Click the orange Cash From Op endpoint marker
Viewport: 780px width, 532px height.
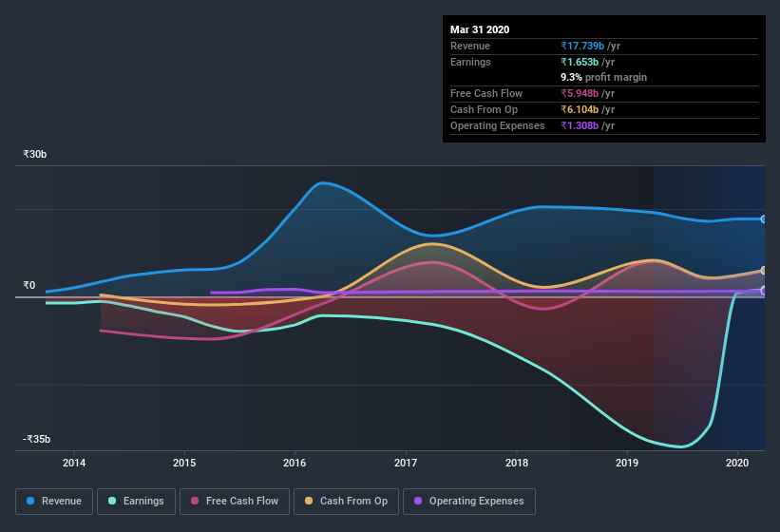763,271
